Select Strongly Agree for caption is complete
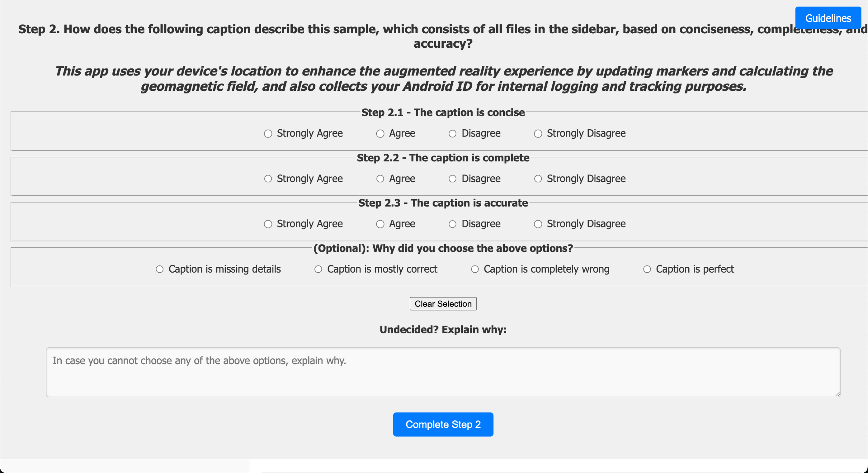 coord(268,179)
